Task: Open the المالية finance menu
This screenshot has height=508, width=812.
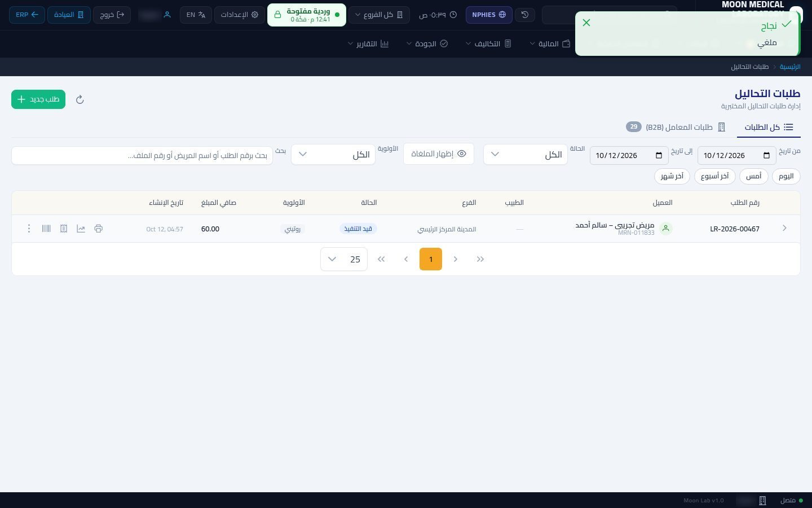Action: [550, 43]
